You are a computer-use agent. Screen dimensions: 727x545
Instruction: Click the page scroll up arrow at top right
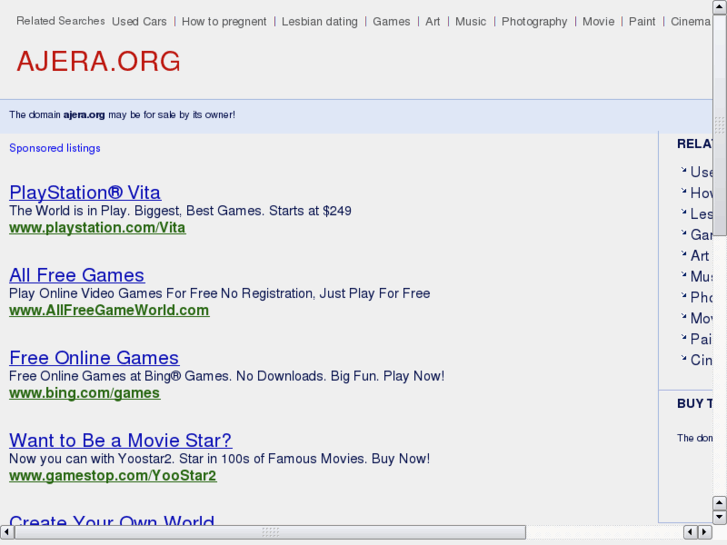(720, 6)
